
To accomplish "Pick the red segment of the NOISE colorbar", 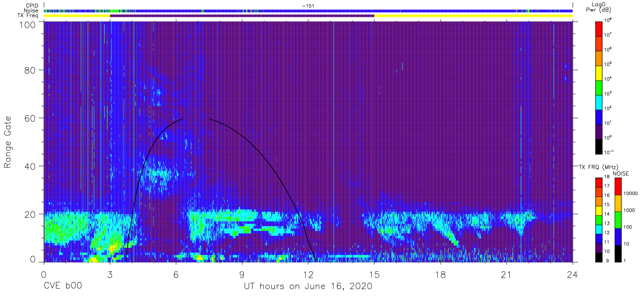I will 618,186.
